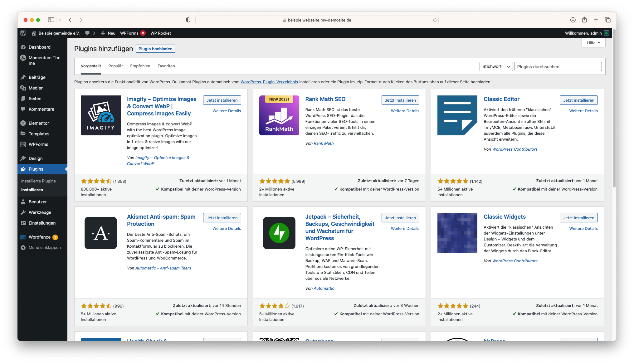
Task: Click the Safari share icon
Action: (584, 20)
